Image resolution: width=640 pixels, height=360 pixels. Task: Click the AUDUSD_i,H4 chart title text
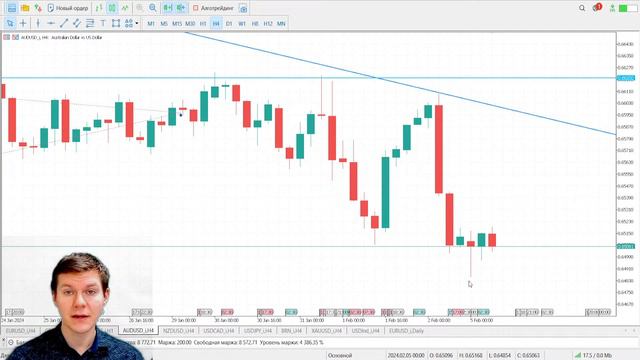[x=61, y=37]
